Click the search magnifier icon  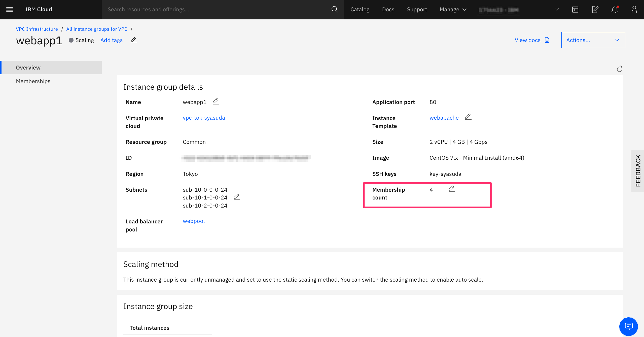point(334,10)
